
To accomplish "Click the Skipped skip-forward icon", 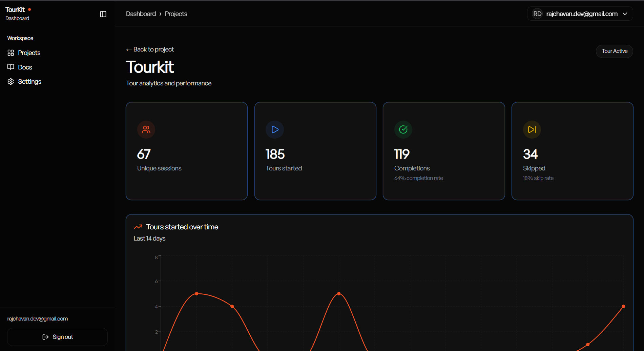I will [532, 129].
